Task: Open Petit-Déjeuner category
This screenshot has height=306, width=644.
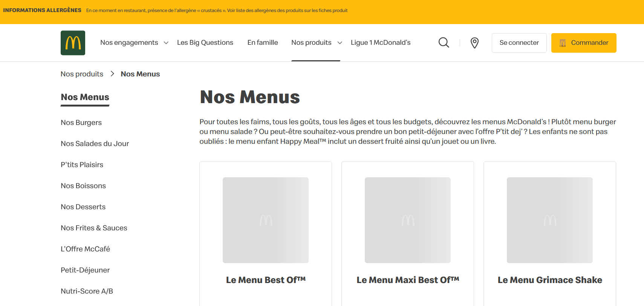Action: [85, 270]
